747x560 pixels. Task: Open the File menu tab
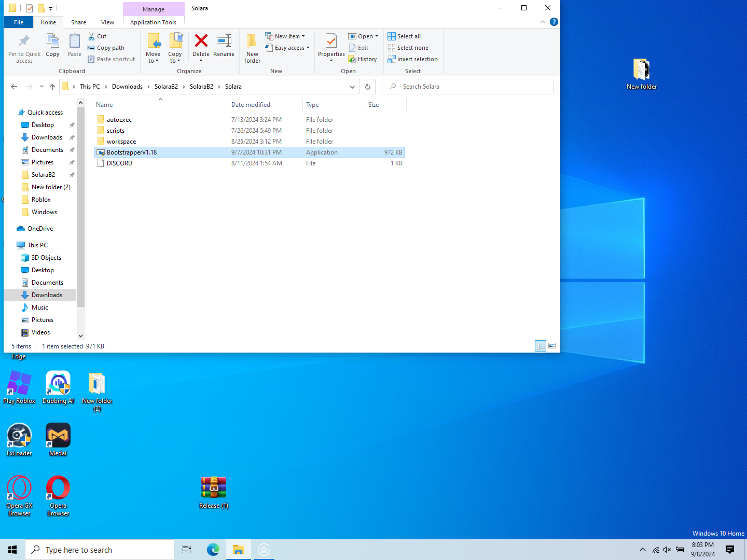pos(19,22)
